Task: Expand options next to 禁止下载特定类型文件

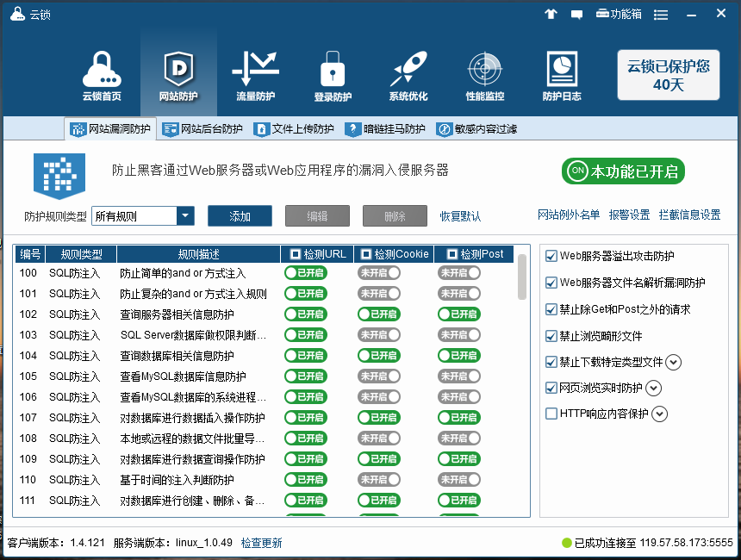Action: click(674, 362)
